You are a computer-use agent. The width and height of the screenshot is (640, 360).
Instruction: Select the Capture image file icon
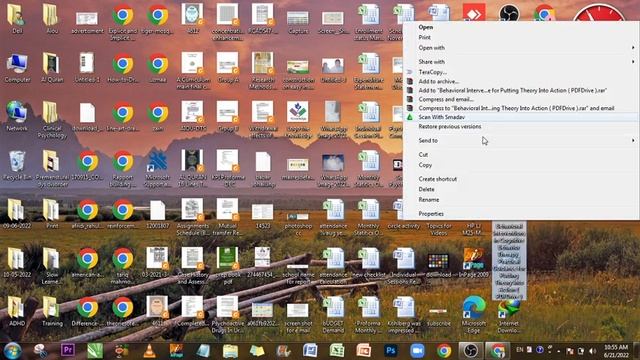(298, 18)
